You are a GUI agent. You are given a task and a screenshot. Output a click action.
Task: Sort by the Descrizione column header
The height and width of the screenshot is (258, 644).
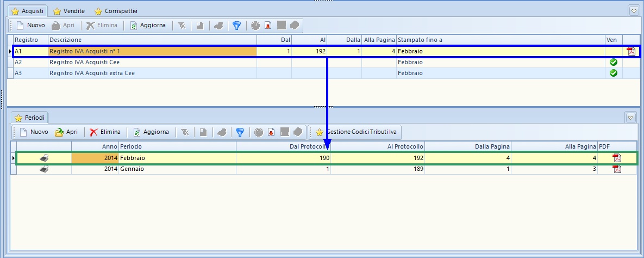(152, 40)
